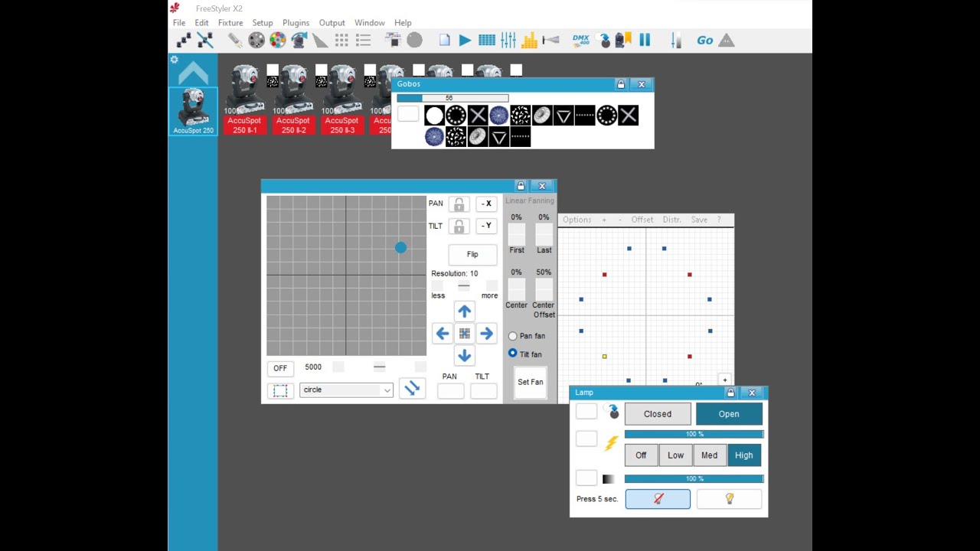Click Save in the fan pattern panel
980x551 pixels.
click(699, 220)
